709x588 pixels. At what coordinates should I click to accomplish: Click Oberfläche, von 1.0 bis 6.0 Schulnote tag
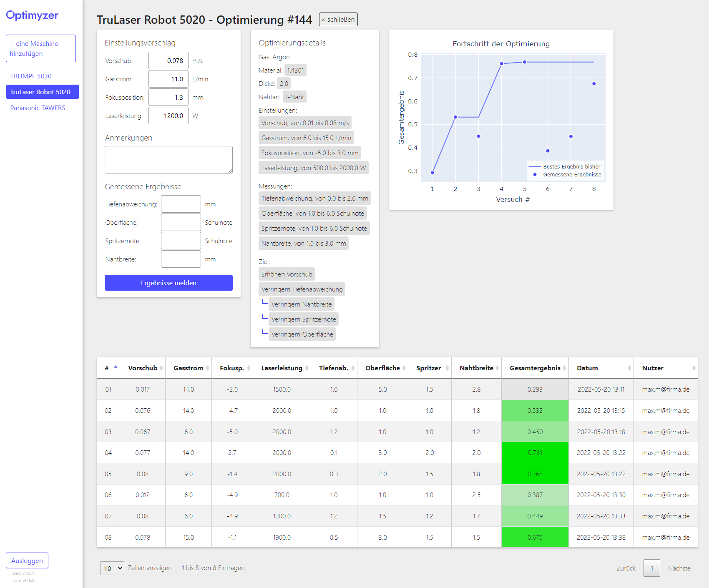coord(313,213)
